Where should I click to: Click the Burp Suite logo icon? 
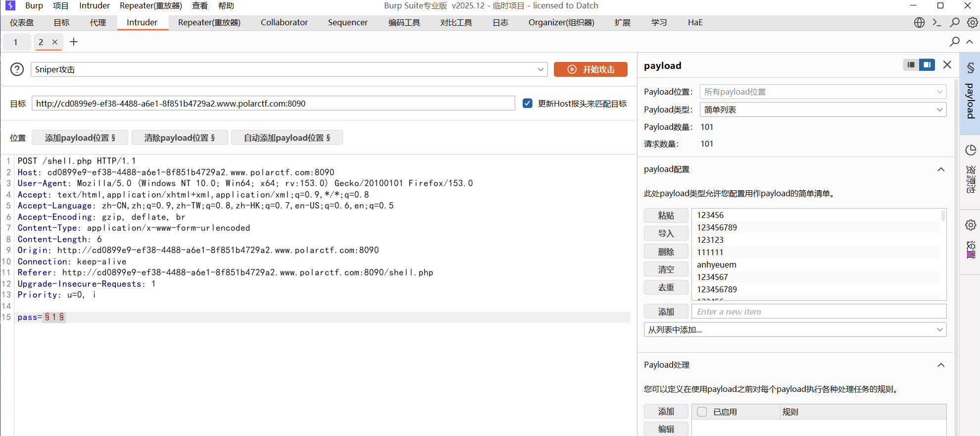click(10, 5)
